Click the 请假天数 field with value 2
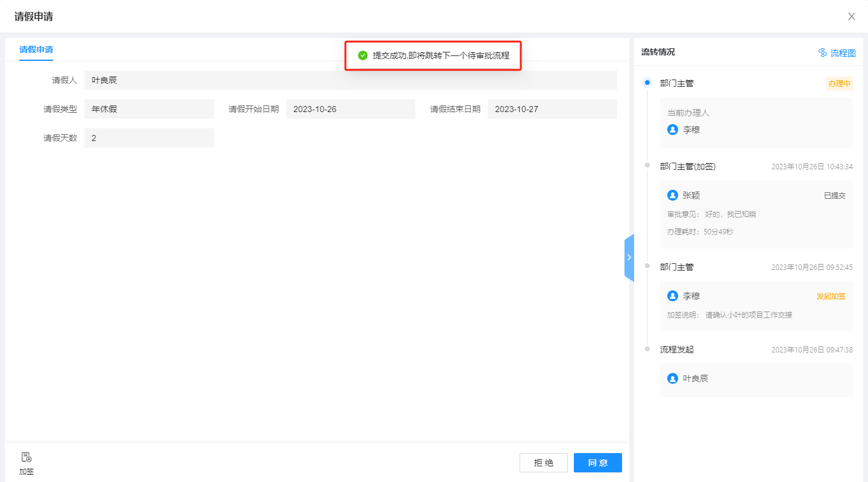Screen dimensions: 868x482 point(149,138)
